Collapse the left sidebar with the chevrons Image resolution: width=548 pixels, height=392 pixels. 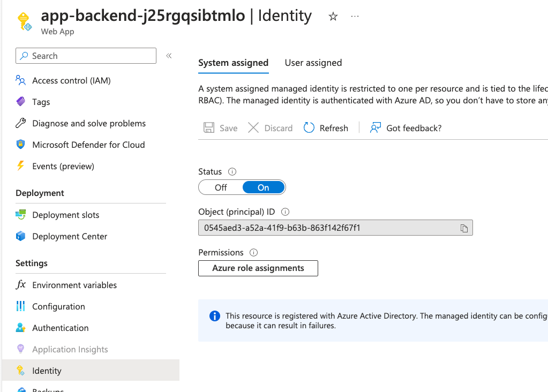[x=169, y=55]
